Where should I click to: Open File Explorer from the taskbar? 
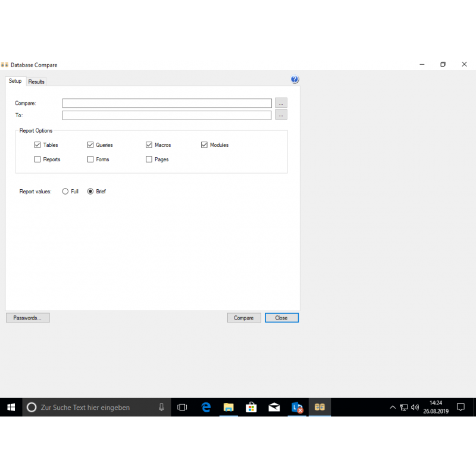coord(228,408)
